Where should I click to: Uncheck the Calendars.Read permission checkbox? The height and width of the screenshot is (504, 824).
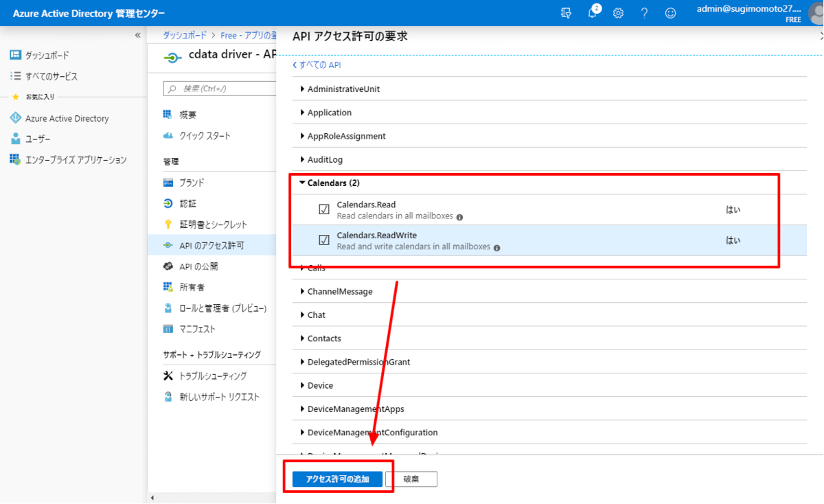[324, 209]
